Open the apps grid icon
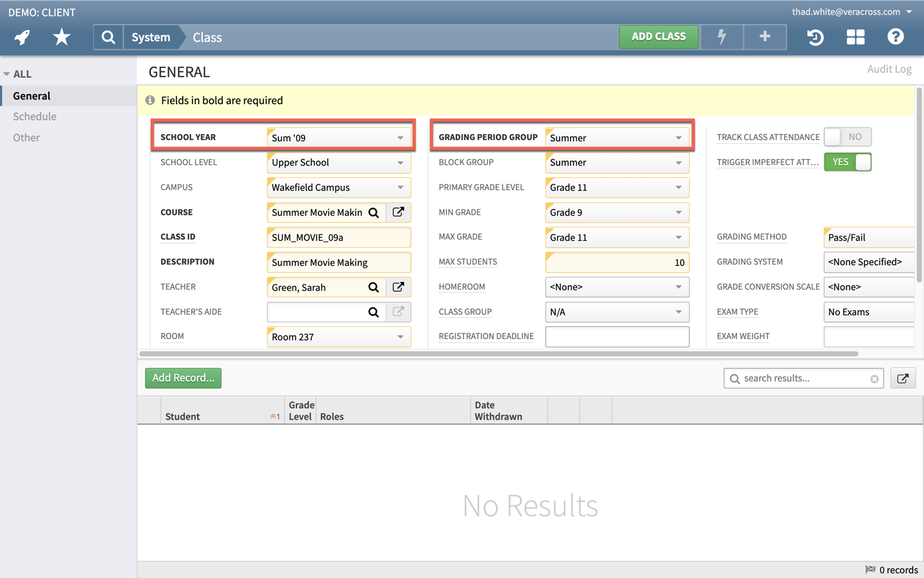Screen dimensions: 924x578 (x=855, y=37)
